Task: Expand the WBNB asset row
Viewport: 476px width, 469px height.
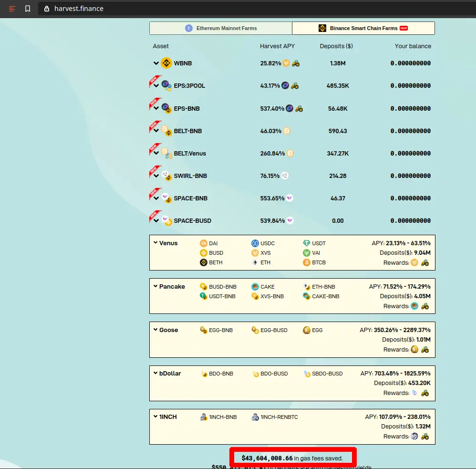Action: (x=156, y=63)
